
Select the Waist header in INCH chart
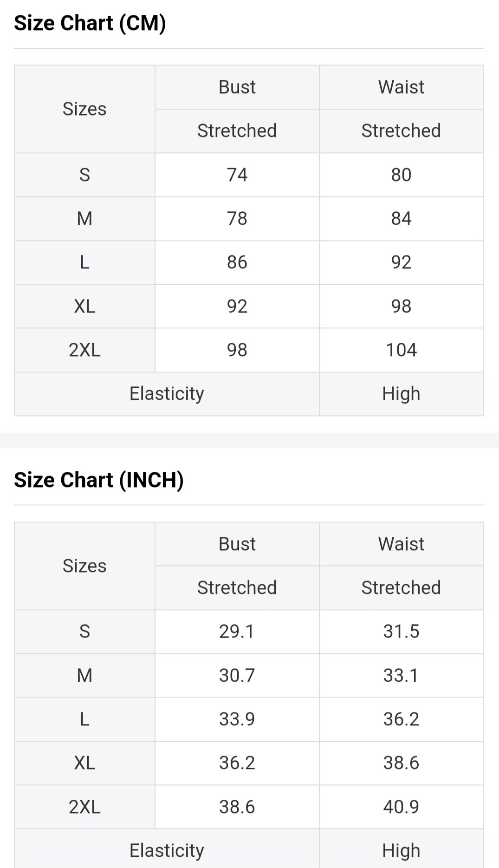(x=401, y=544)
